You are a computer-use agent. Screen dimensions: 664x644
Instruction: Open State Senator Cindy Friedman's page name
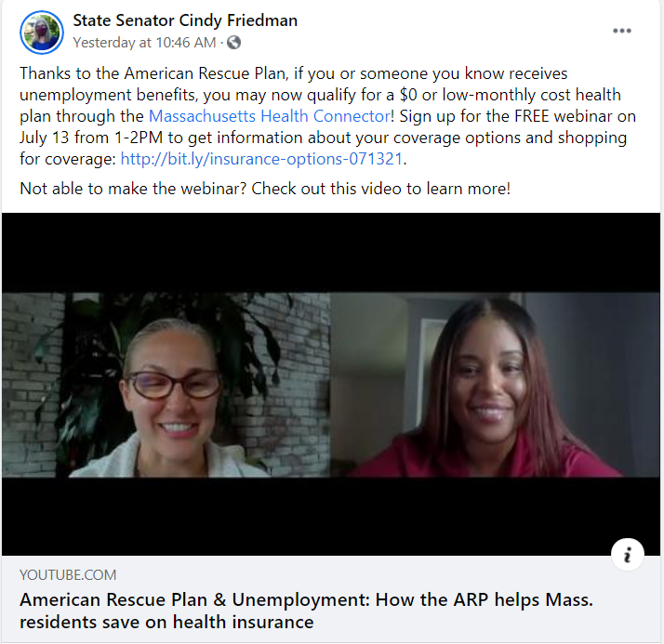pyautogui.click(x=185, y=20)
